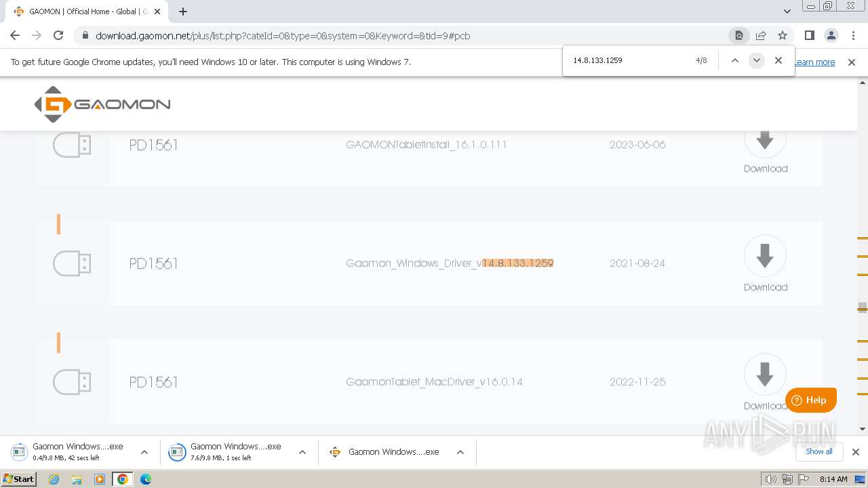This screenshot has width=868, height=488.
Task: Expand options for second downloading file
Action: 302,452
